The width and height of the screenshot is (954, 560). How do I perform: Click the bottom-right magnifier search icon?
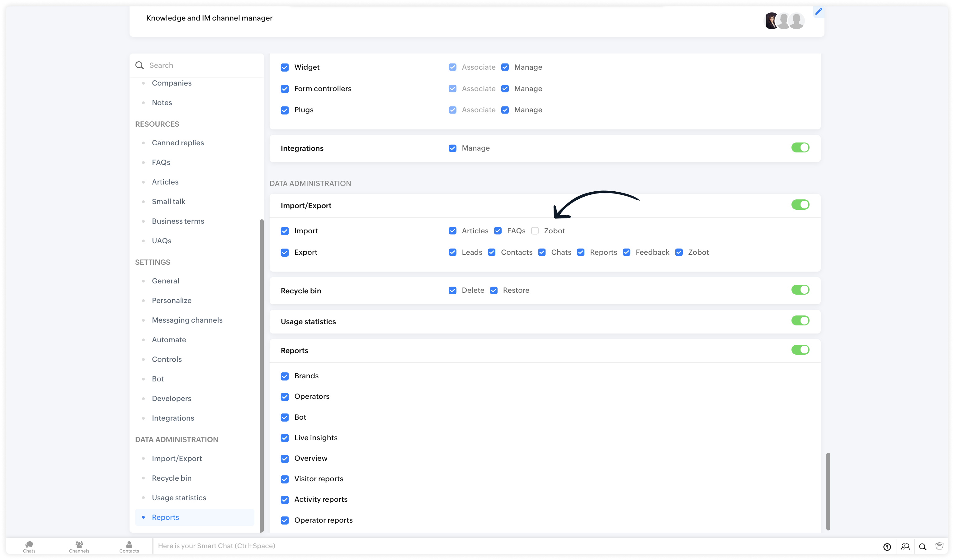pos(923,546)
